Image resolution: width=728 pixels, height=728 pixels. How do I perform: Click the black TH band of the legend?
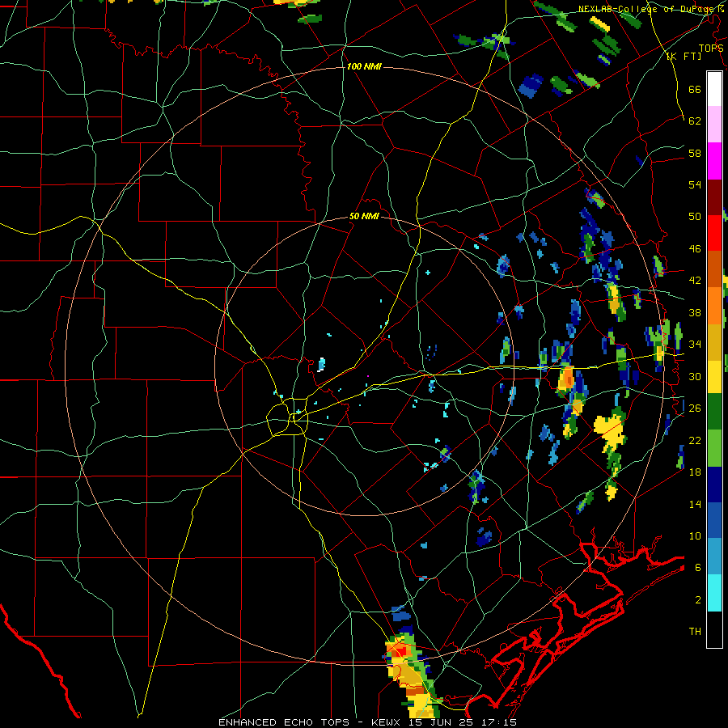coord(714,629)
